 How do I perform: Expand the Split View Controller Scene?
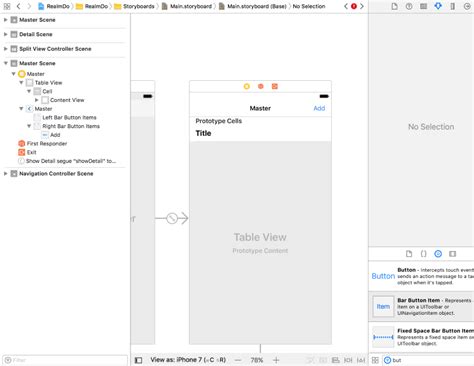5,49
